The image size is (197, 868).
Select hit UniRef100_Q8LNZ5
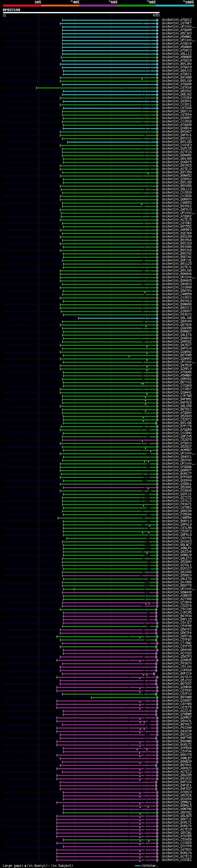coord(177,816)
